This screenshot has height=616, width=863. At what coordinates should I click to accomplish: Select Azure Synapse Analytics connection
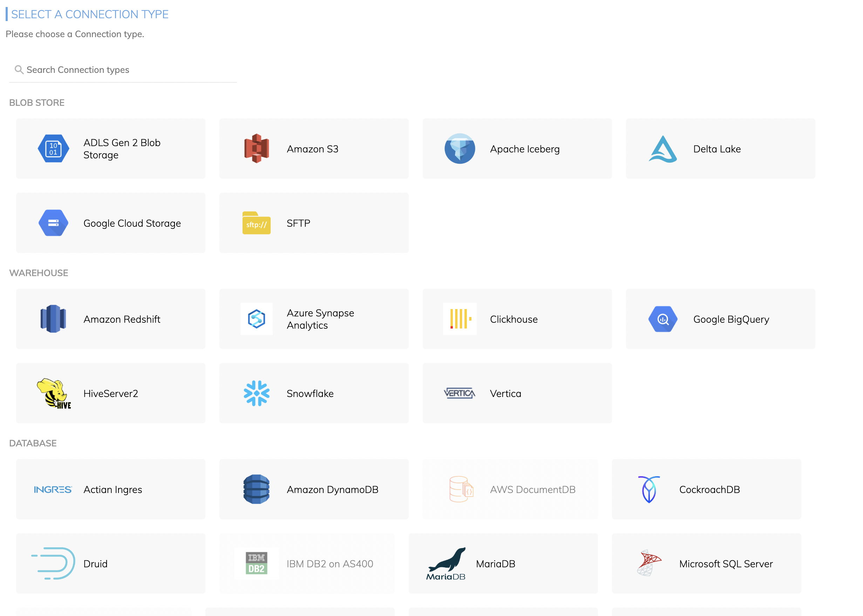click(x=314, y=319)
